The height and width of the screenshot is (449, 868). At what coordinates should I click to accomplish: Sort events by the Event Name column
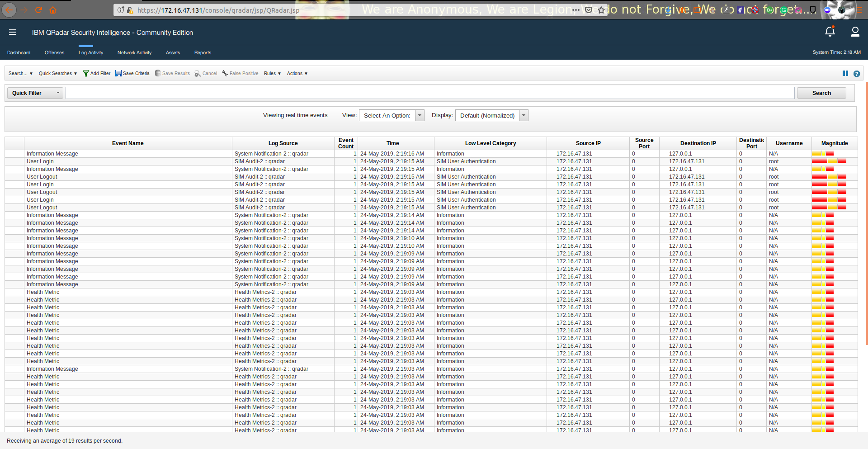click(x=127, y=143)
